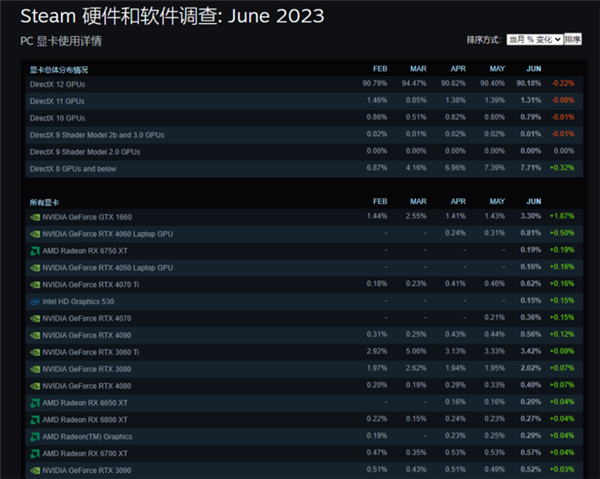The image size is (600, 479).
Task: Click AMD Radeon RX 6800 XT name
Action: pyautogui.click(x=85, y=420)
